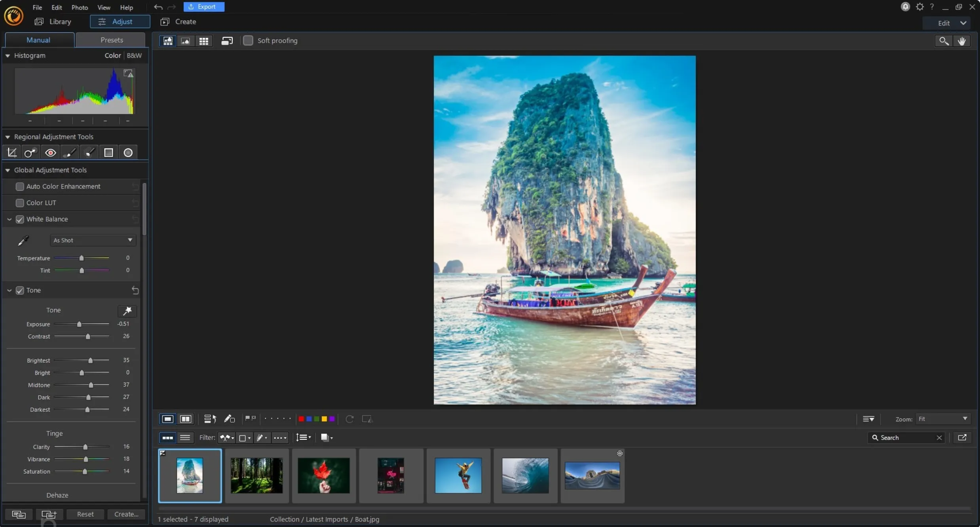Select the Eraser tool in regional tools

tap(89, 152)
